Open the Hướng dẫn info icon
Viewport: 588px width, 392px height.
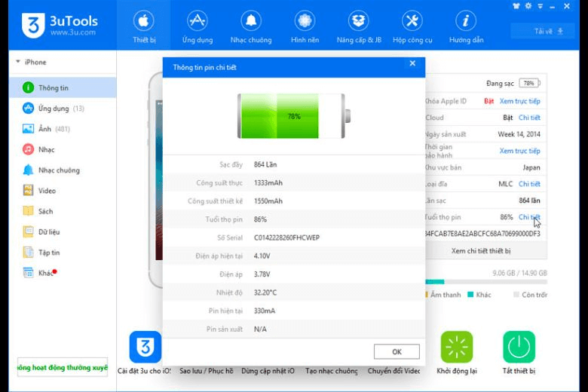[466, 20]
